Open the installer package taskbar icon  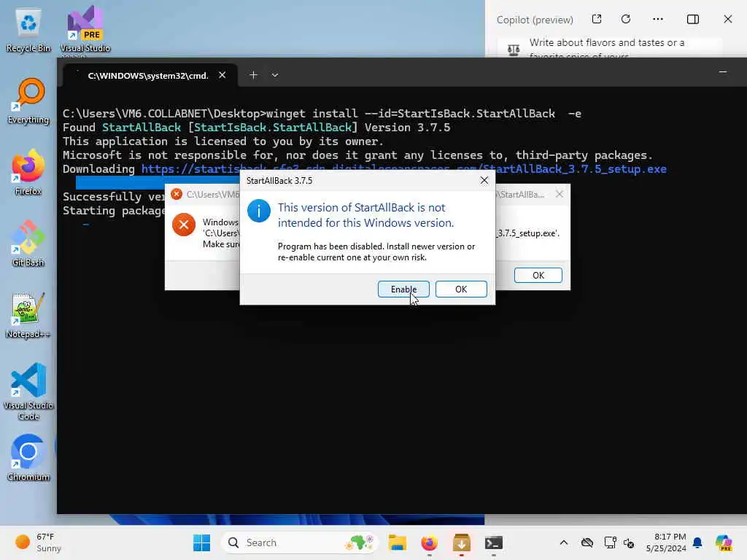pyautogui.click(x=461, y=542)
